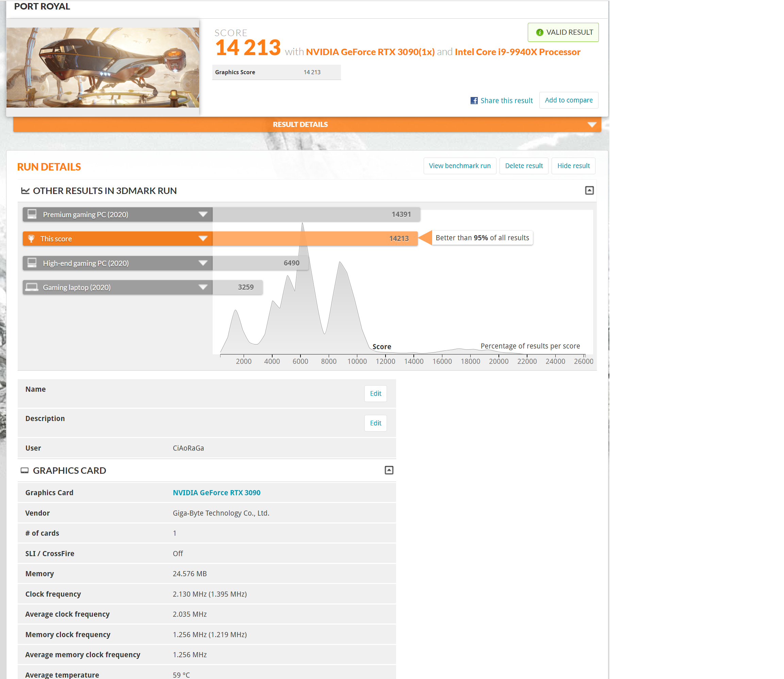This screenshot has height=679, width=784.
Task: Expand the Result Details orange bar arrow
Action: coord(592,125)
